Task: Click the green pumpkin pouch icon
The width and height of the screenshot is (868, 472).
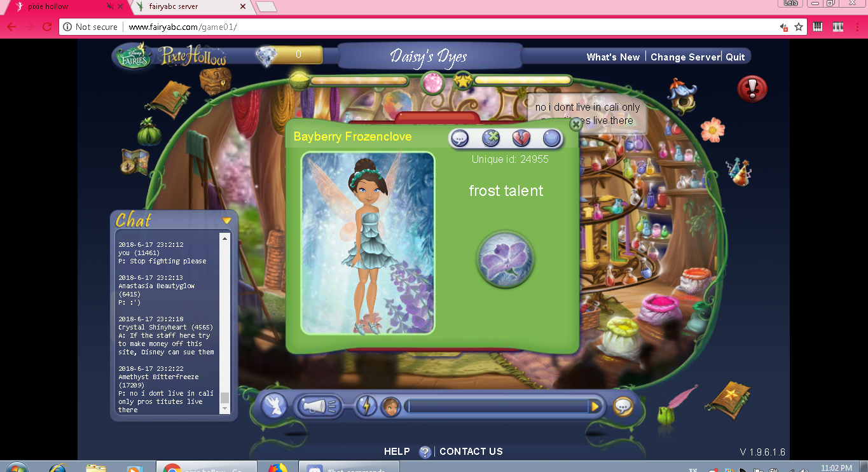Action: pyautogui.click(x=149, y=132)
